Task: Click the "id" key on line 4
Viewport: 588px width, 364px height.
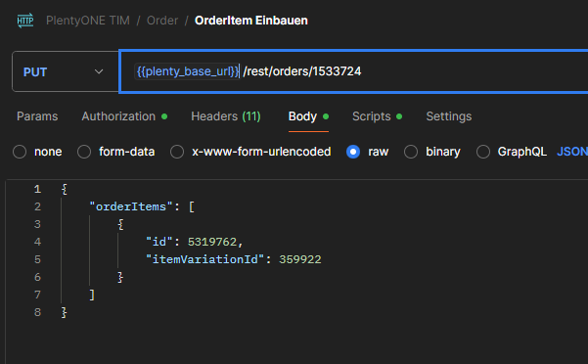Action: [159, 242]
